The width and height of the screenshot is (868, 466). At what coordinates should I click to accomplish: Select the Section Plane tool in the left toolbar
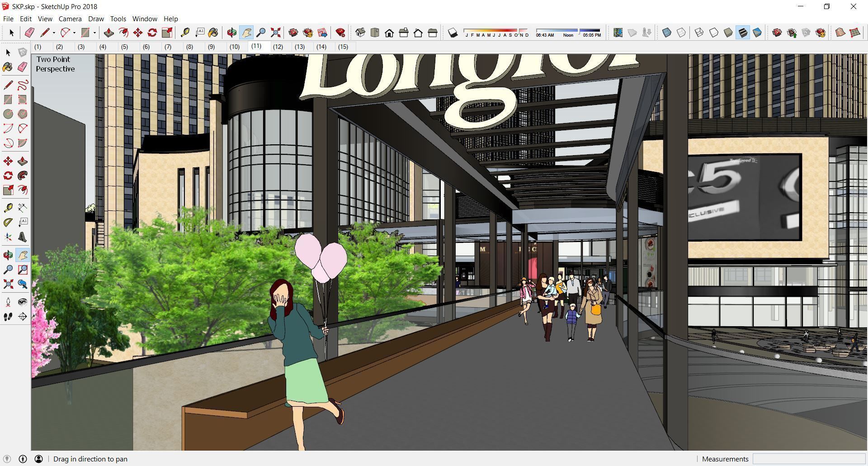pyautogui.click(x=23, y=317)
